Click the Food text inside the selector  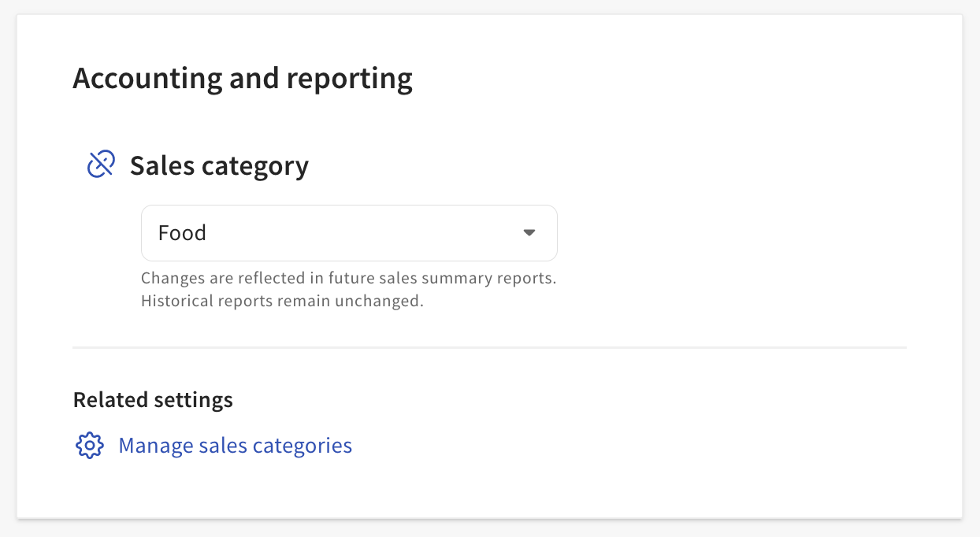(x=182, y=232)
